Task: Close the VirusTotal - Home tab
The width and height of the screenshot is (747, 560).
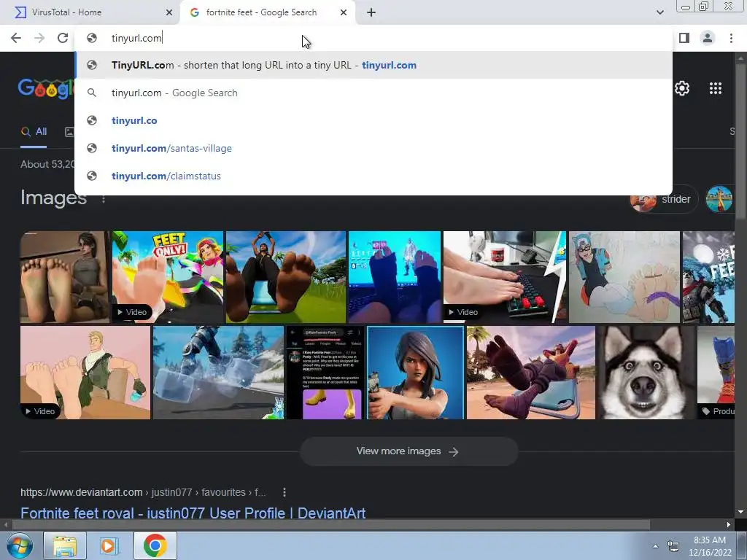Action: pos(169,12)
